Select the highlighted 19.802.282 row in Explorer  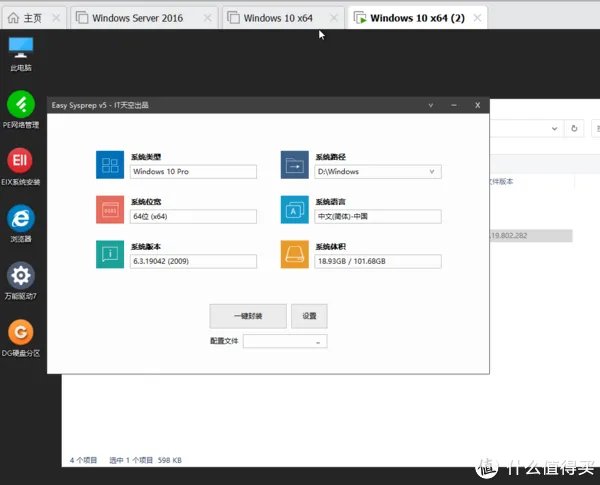click(531, 236)
